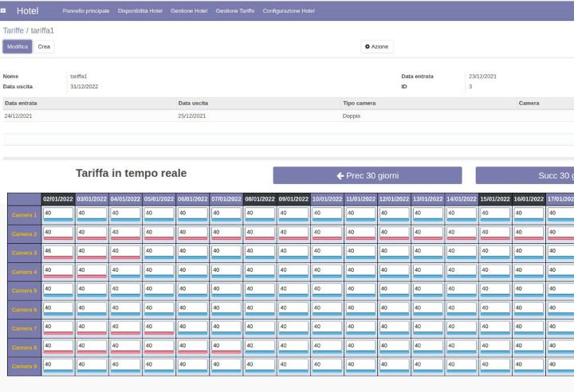Screen dimensions: 574x392
Task: Open the Azione gear dropdown
Action: 376,47
